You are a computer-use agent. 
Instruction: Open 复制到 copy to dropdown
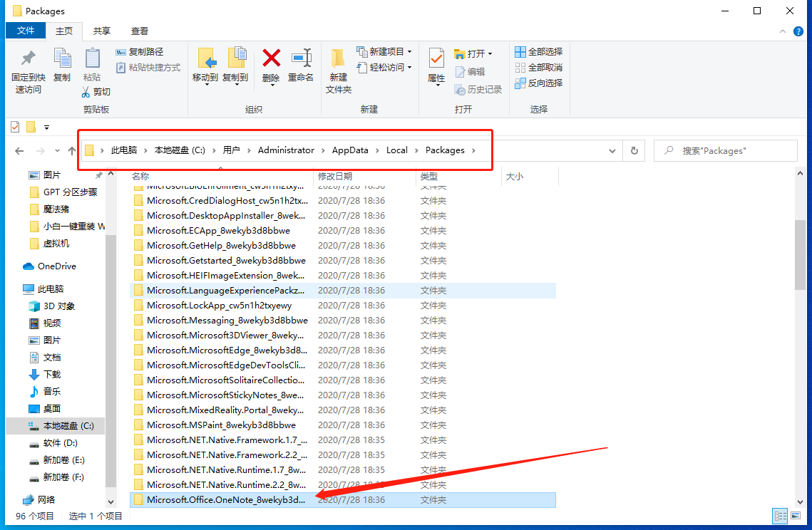click(x=236, y=83)
